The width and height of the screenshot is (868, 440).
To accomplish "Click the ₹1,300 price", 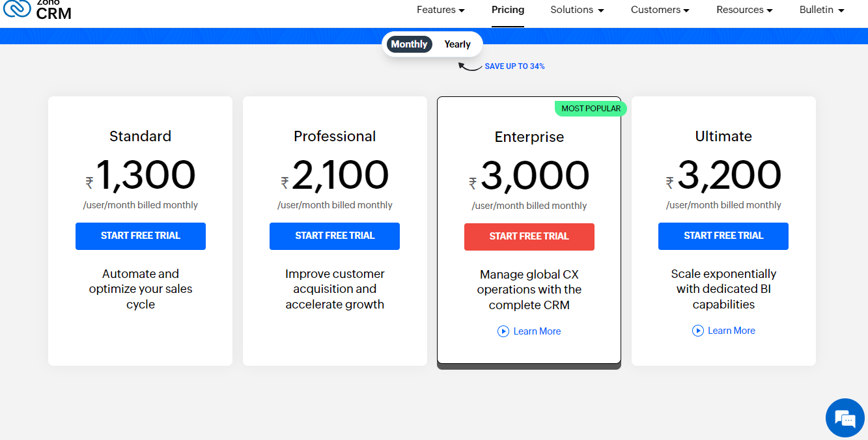I will point(141,175).
